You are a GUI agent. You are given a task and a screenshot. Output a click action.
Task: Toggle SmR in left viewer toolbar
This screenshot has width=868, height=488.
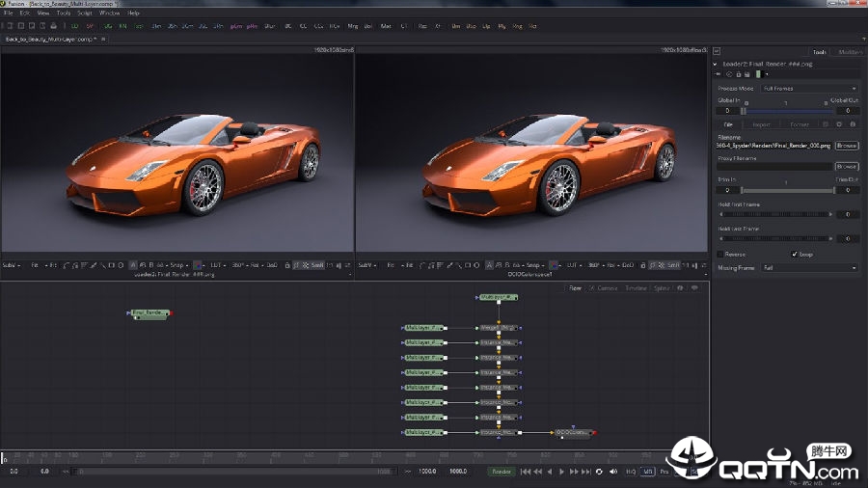317,265
